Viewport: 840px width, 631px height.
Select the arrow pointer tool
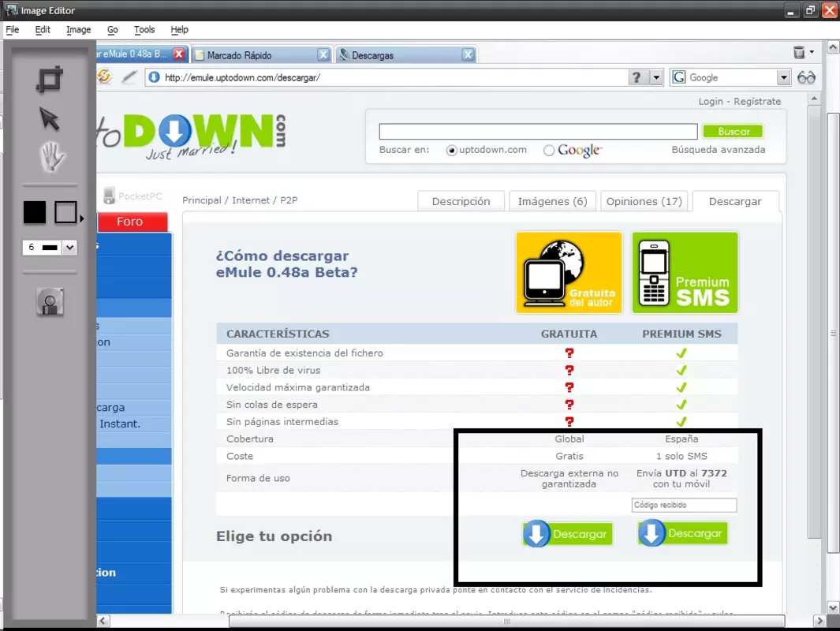[49, 118]
